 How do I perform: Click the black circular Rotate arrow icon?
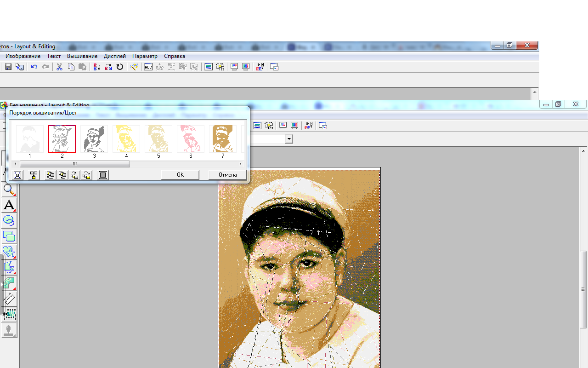coord(119,67)
